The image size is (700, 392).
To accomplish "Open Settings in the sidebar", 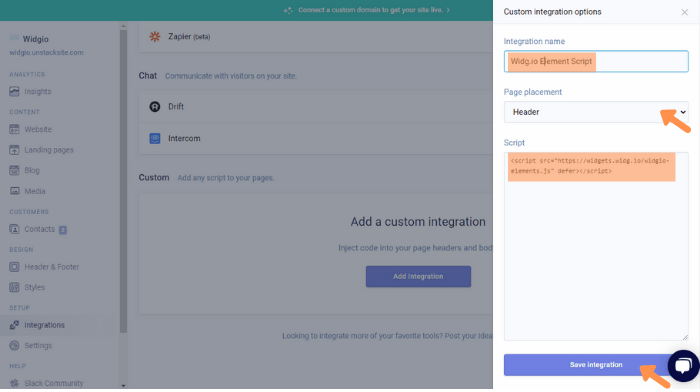I will pyautogui.click(x=38, y=346).
